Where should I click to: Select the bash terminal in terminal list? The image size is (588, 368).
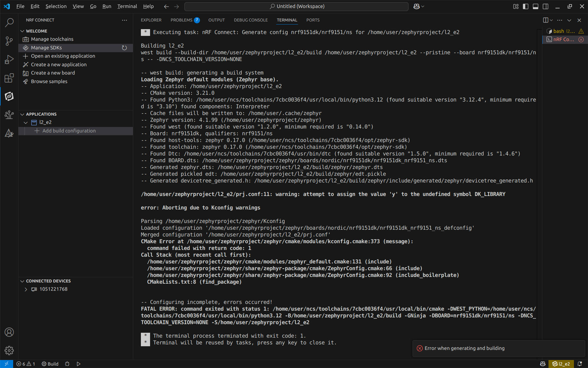pyautogui.click(x=565, y=31)
